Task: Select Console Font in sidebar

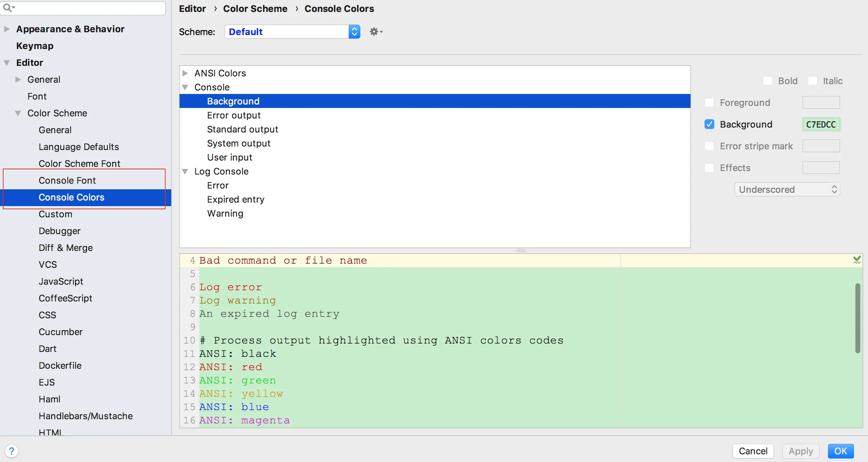Action: pyautogui.click(x=67, y=181)
